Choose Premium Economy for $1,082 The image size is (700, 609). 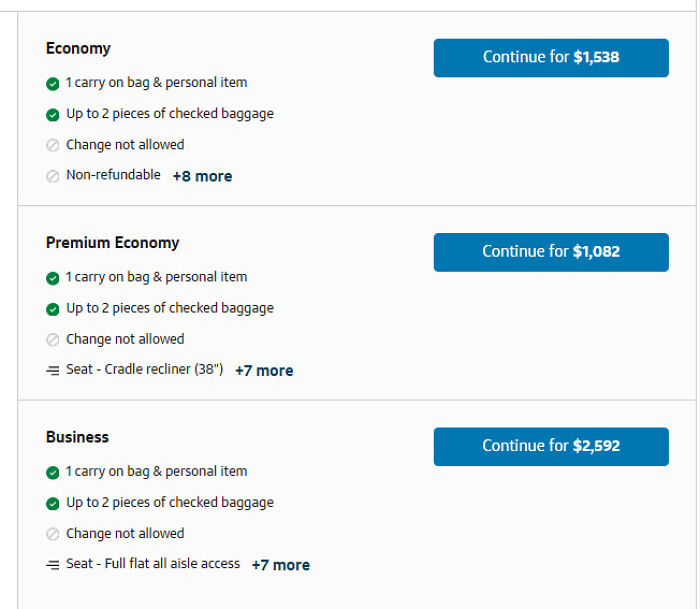click(551, 252)
